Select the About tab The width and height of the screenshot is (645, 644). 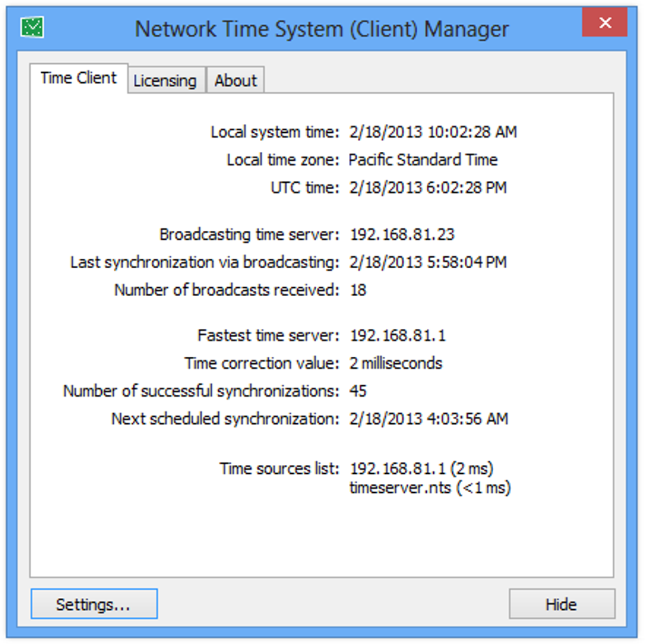click(235, 81)
